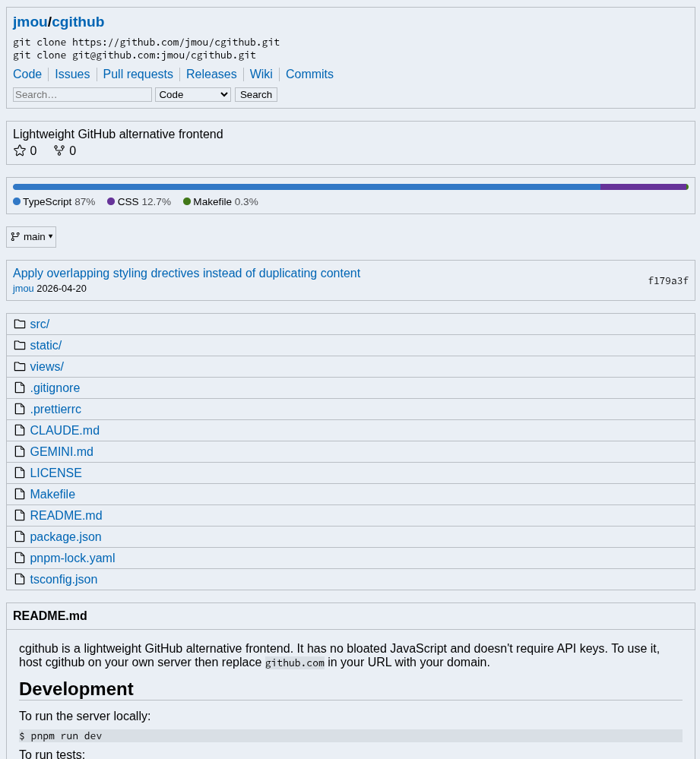700x759 pixels.
Task: Focus the Search text field
Action: [82, 95]
